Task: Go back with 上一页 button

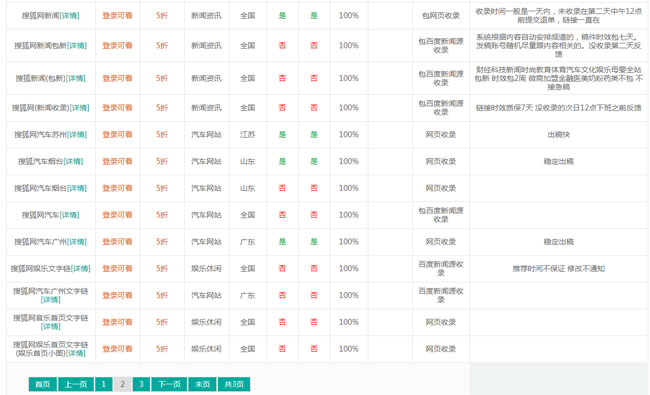Action: pos(76,384)
